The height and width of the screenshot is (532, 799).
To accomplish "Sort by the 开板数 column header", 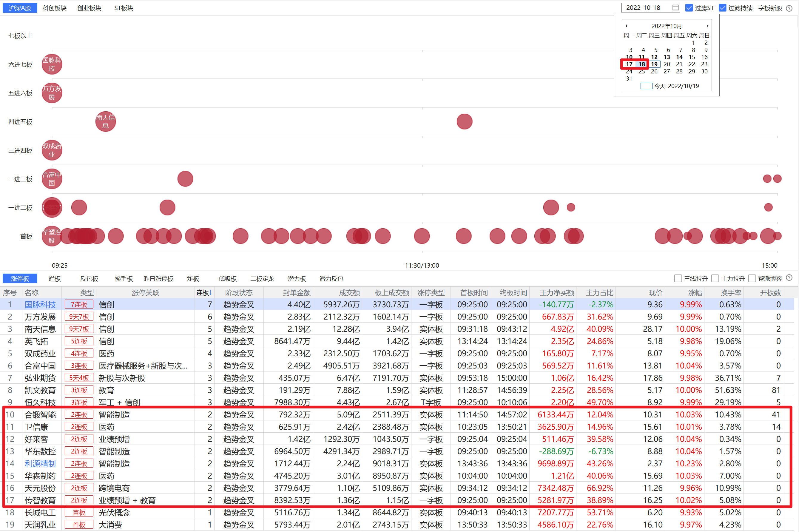I will (x=770, y=292).
